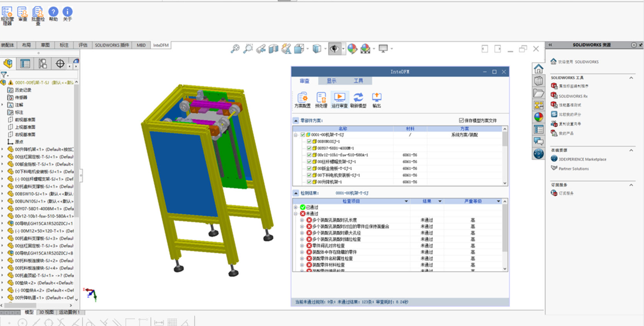Viewport: 644px width, 326px height.
Task: Open 我的产品 in SOLIDWORKS tools
Action: point(566,133)
